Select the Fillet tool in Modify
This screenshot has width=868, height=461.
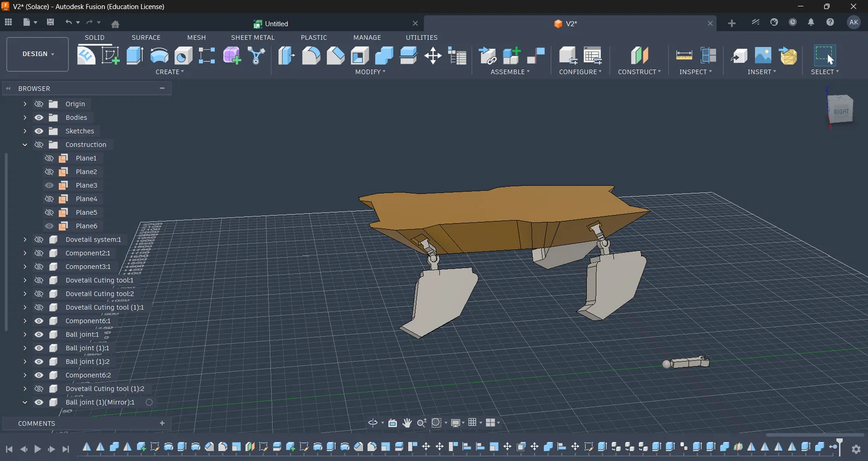click(x=311, y=55)
